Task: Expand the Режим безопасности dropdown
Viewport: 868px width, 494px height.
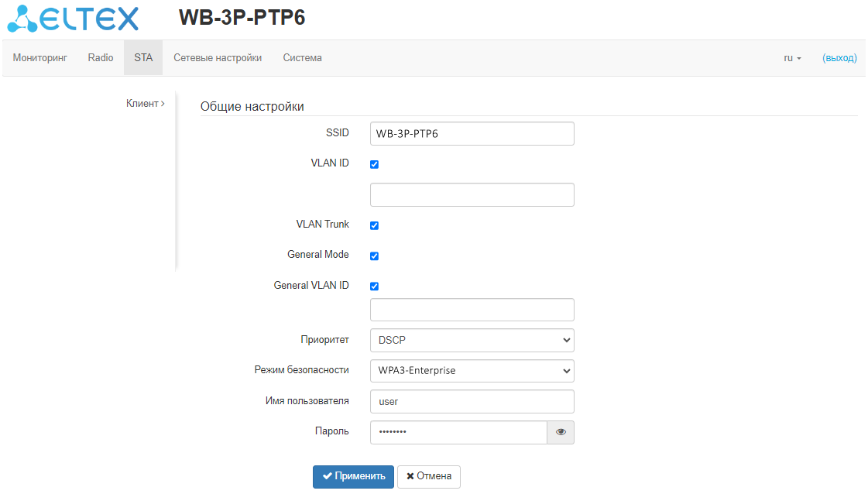Action: [x=472, y=371]
